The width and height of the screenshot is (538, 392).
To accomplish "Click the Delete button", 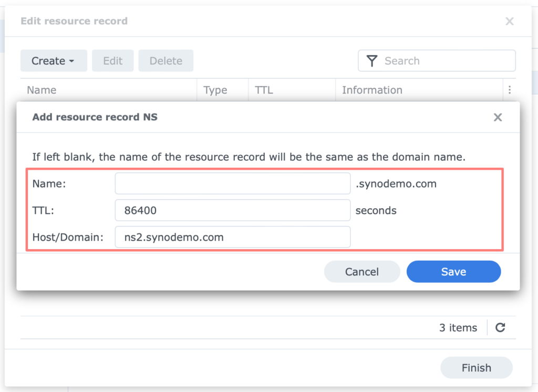I will click(x=165, y=60).
